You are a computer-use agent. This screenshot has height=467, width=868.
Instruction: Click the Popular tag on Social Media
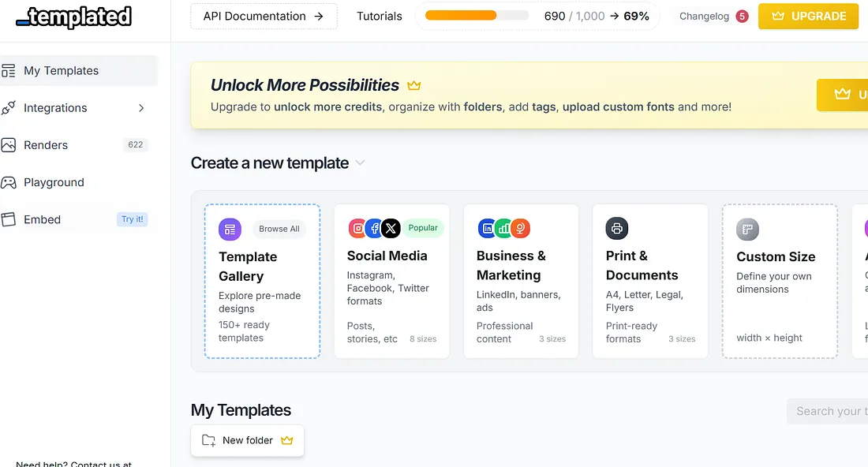[x=423, y=228]
